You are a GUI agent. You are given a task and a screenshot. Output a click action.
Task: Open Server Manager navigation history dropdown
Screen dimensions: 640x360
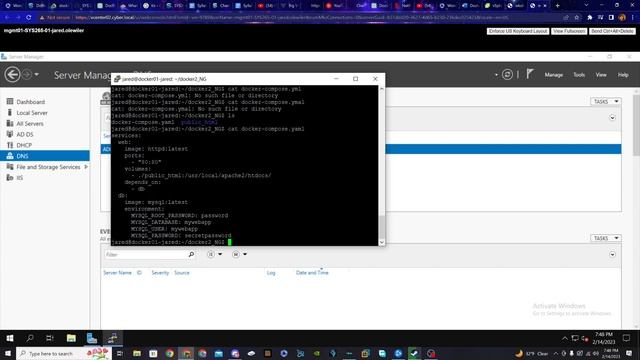(x=37, y=75)
